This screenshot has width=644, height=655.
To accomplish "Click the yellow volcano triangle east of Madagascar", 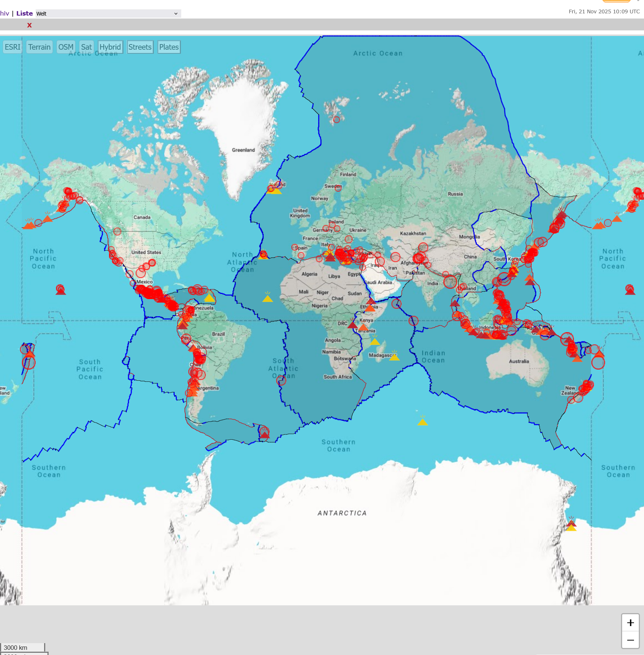I will pos(394,357).
